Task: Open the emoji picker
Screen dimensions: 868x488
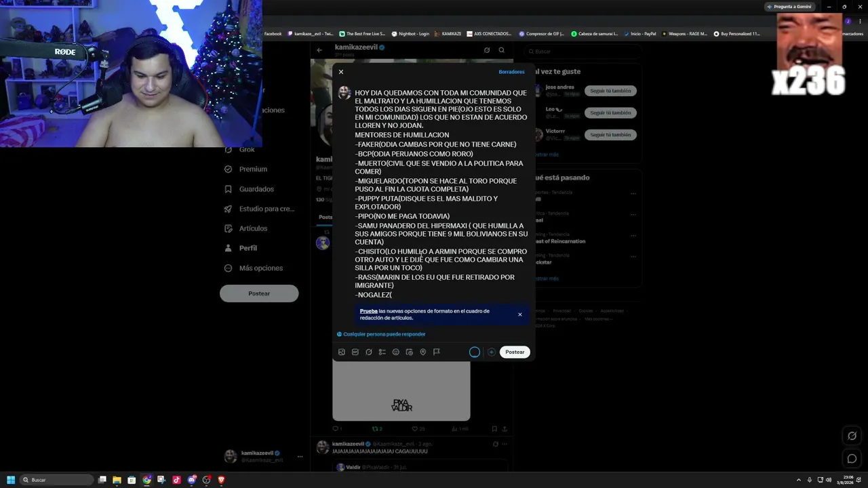Action: [x=396, y=352]
